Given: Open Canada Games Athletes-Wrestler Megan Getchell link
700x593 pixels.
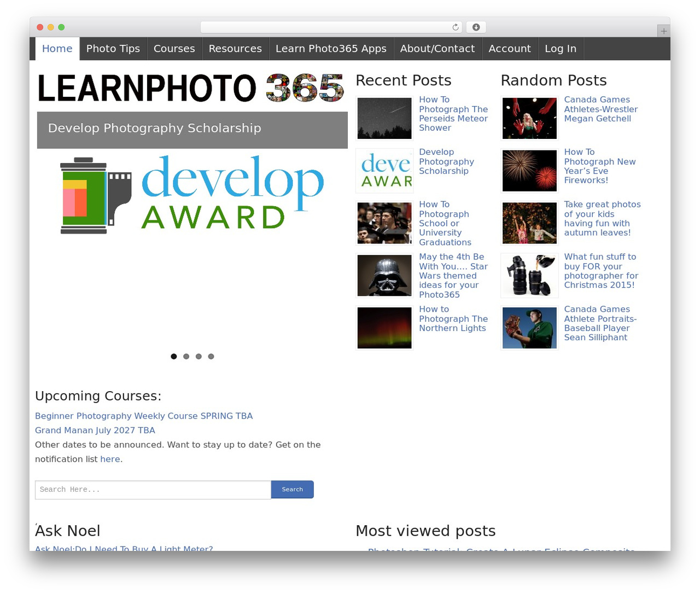Looking at the screenshot, I should coord(601,109).
